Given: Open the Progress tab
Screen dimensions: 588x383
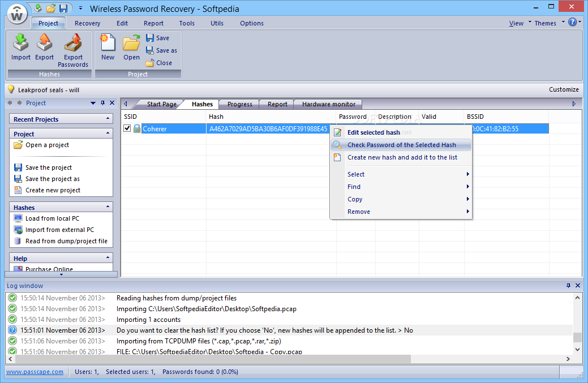Looking at the screenshot, I should 239,104.
